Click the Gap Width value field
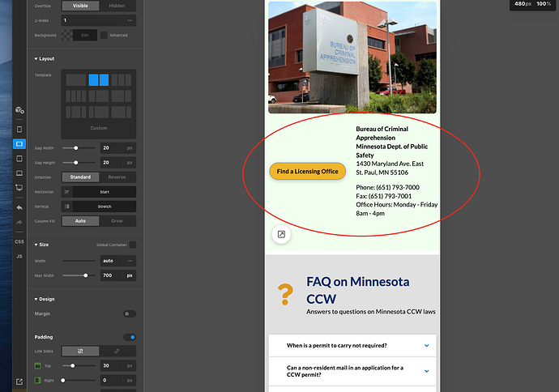The image size is (559, 392). [111, 148]
